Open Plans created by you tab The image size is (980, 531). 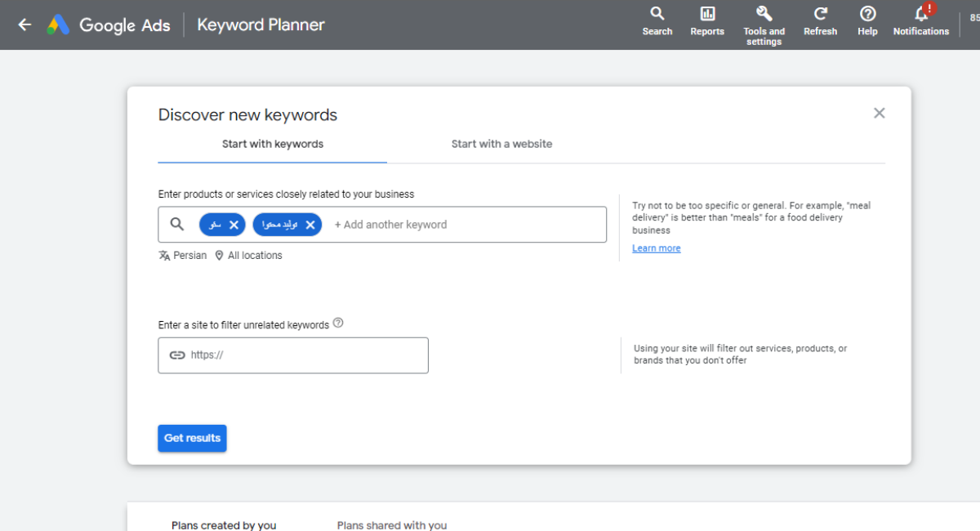(x=224, y=524)
